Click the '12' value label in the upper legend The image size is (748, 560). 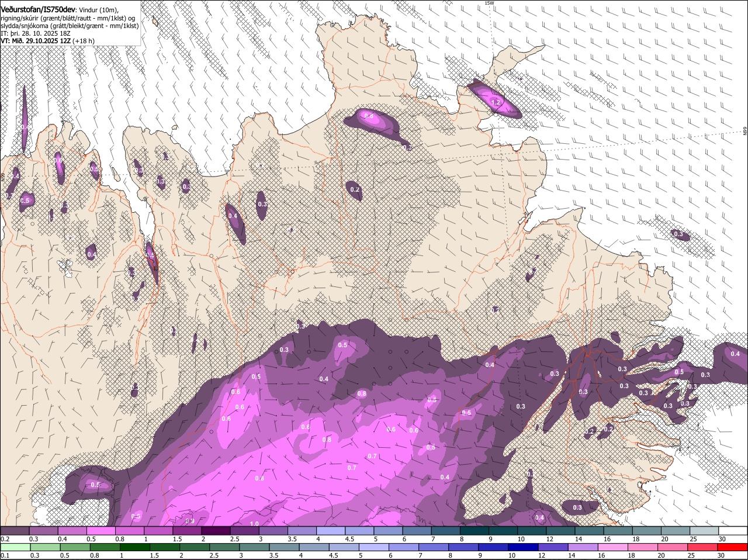(x=549, y=538)
